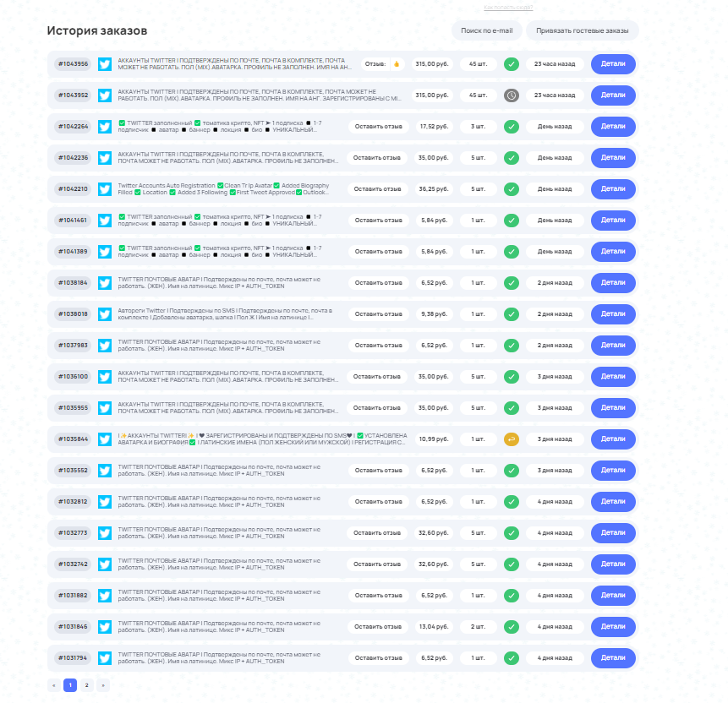Image resolution: width=728 pixels, height=703 pixels.
Task: Open page 2 of order history
Action: pos(86,685)
